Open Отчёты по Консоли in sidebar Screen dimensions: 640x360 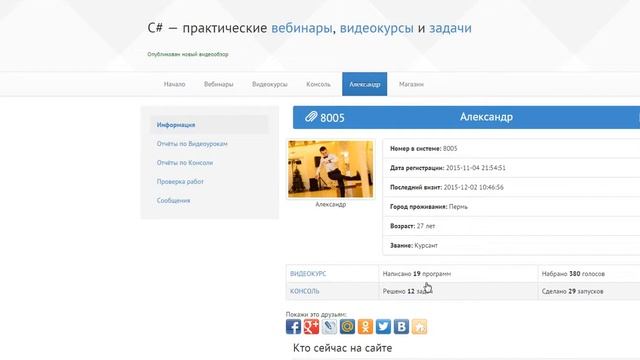(184, 162)
